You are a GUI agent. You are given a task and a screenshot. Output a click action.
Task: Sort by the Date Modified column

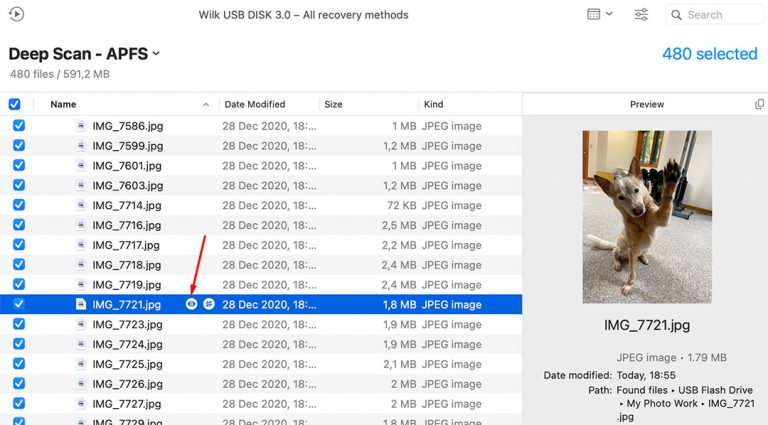pos(255,104)
